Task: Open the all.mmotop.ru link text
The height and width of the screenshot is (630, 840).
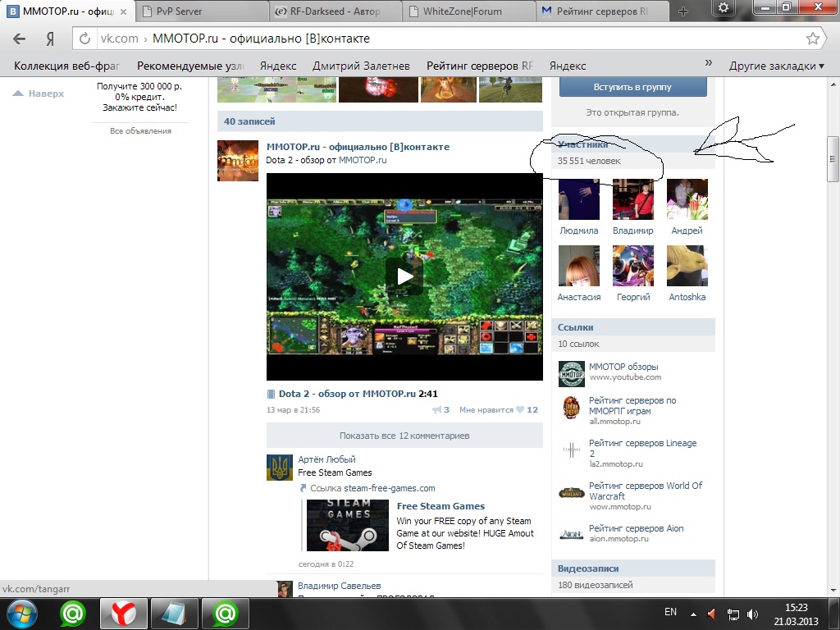Action: pos(615,422)
